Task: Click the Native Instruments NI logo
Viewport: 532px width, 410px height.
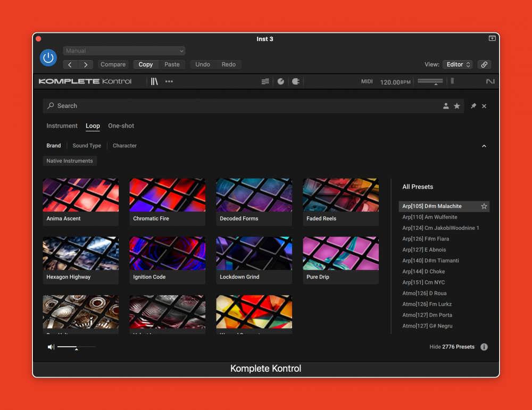Action: point(491,81)
